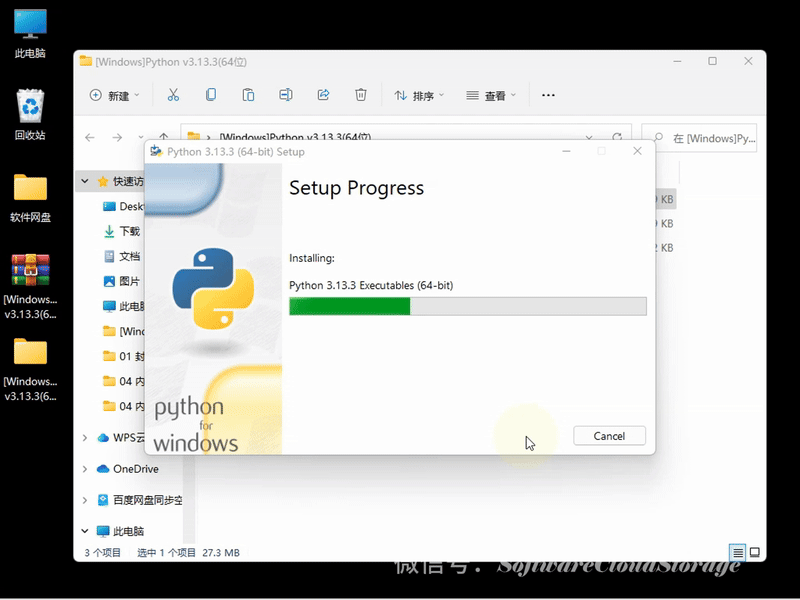Screen dimensions: 800x600
Task: Click the Delete trash icon in toolbar
Action: coord(361,95)
